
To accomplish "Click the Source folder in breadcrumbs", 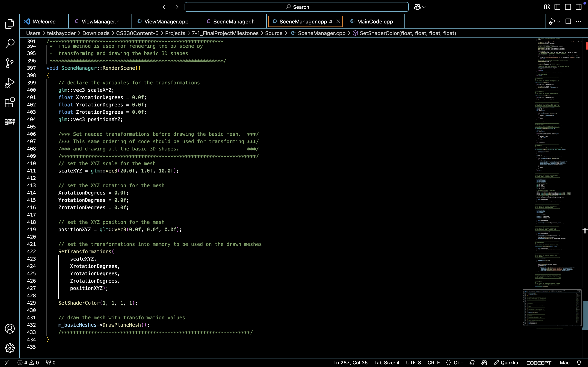I will (x=274, y=33).
